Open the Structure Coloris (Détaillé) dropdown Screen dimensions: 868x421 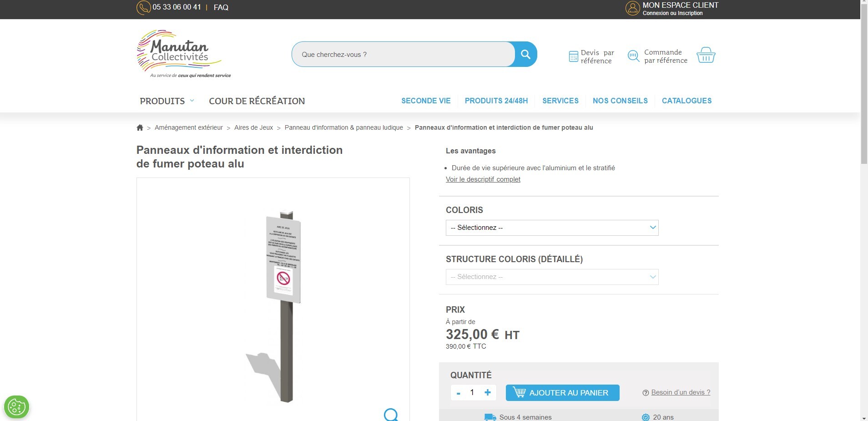pyautogui.click(x=552, y=277)
